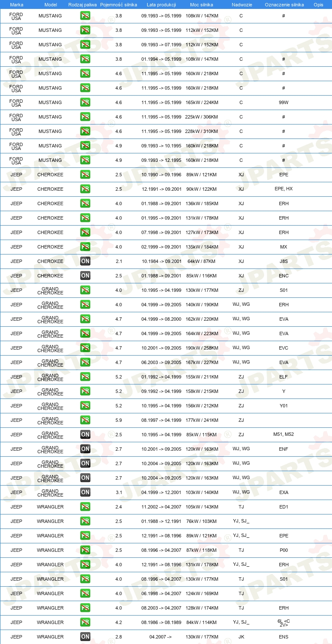Click the PB icon in Wrangler P00 row

(85, 550)
